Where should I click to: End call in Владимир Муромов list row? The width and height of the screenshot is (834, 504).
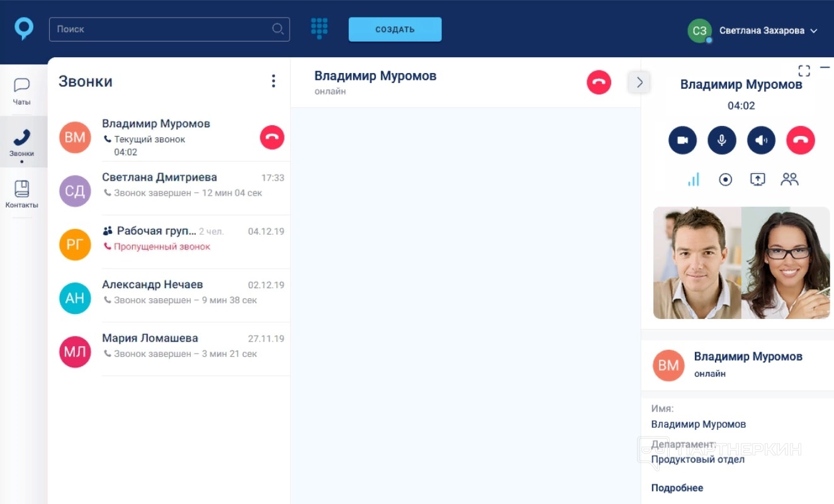272,137
